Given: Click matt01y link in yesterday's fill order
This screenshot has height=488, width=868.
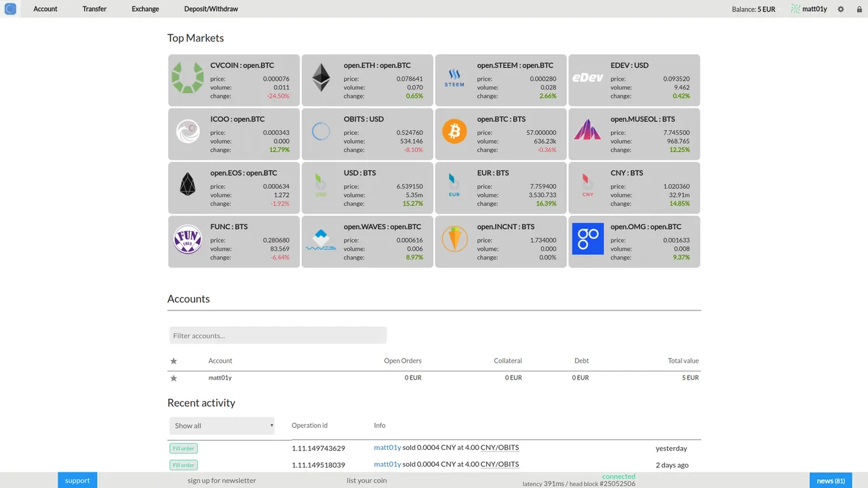Looking at the screenshot, I should point(387,447).
